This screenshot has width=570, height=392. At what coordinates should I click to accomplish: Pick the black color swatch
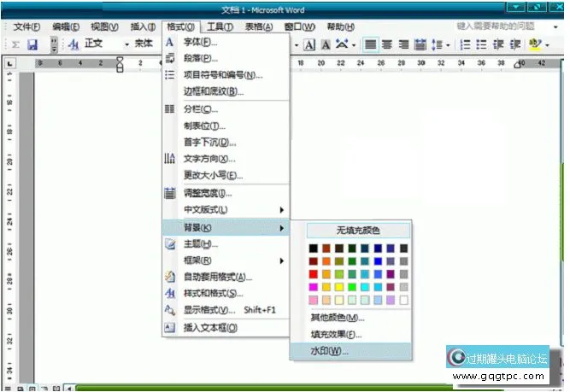tap(314, 249)
